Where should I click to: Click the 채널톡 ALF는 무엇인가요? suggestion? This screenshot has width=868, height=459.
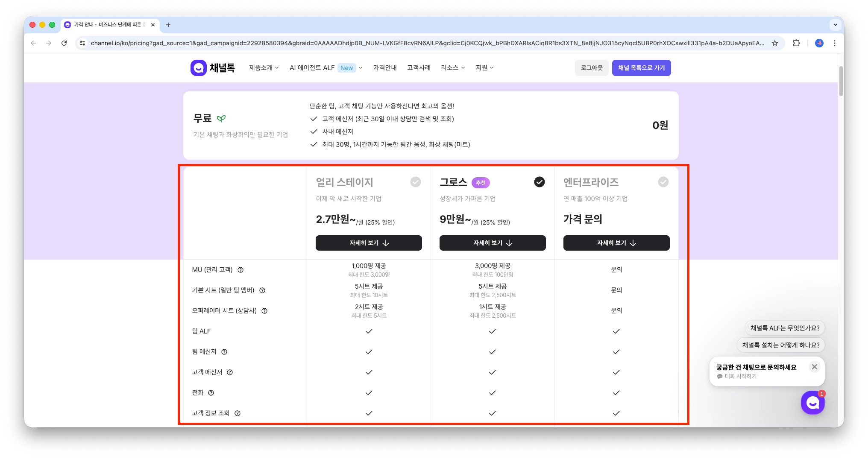click(x=785, y=328)
